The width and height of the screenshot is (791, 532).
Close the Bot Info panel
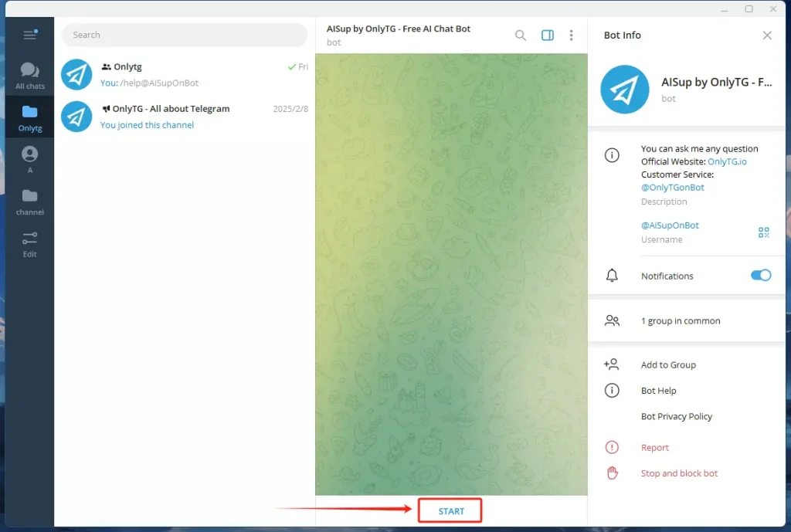click(x=766, y=35)
